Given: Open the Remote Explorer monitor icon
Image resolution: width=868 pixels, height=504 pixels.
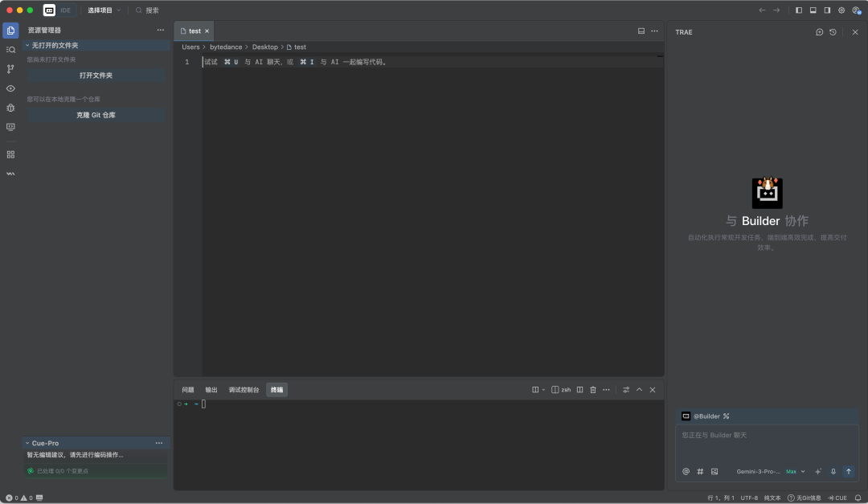Looking at the screenshot, I should [x=10, y=127].
